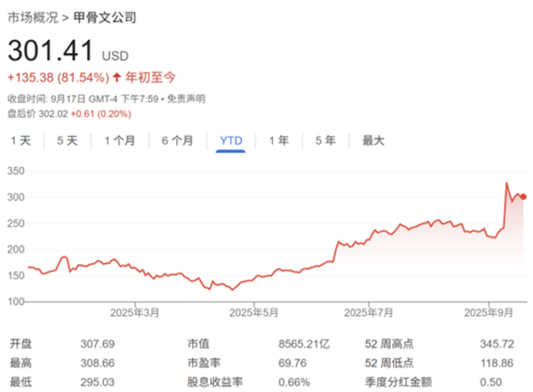Click the 甲骨文公司 company name
Screen dimensions: 533x392
click(105, 17)
